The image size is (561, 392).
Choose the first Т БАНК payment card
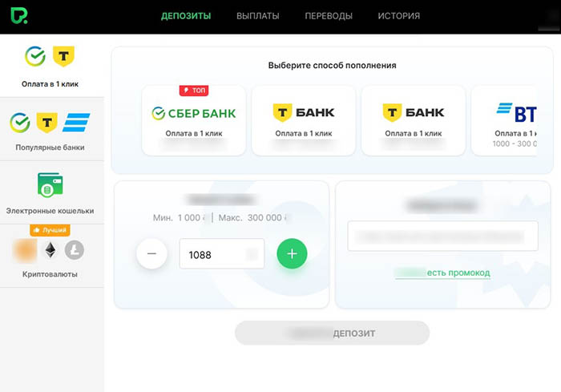coord(304,120)
